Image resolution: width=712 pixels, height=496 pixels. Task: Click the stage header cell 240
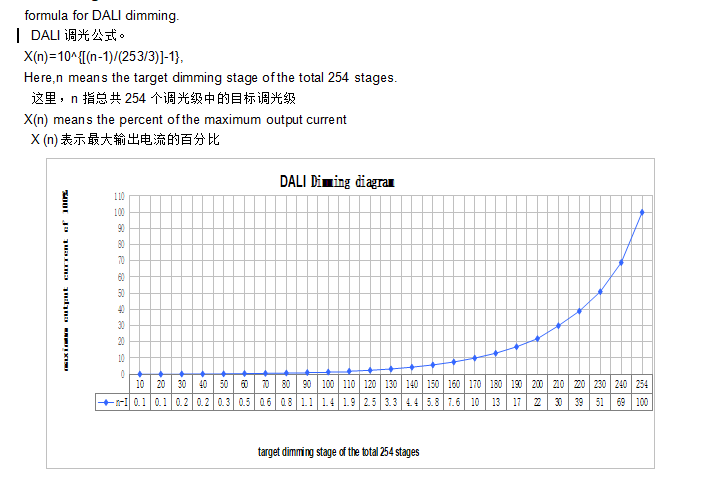(x=621, y=384)
